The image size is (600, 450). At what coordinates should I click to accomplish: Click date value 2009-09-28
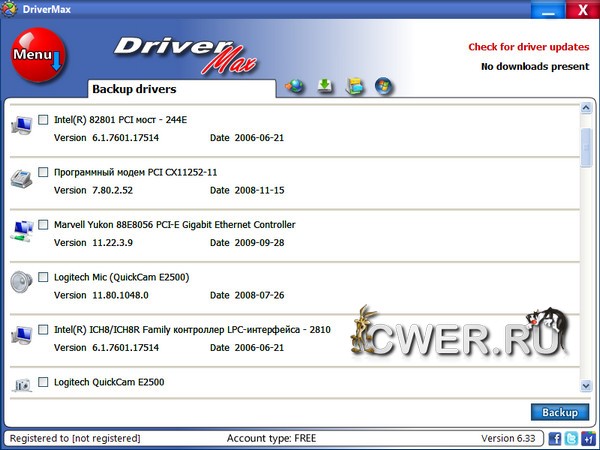(259, 243)
